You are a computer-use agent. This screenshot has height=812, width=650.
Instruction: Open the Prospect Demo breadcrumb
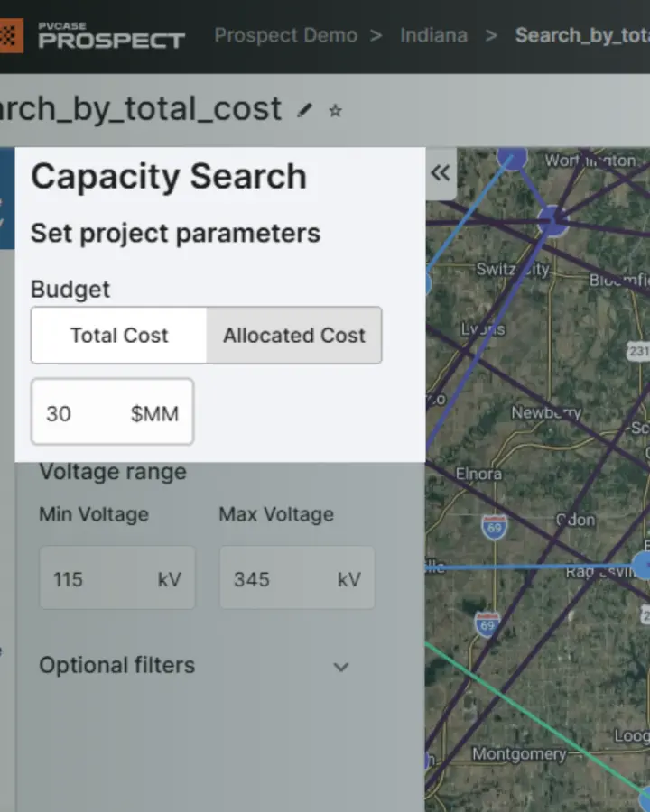click(285, 35)
